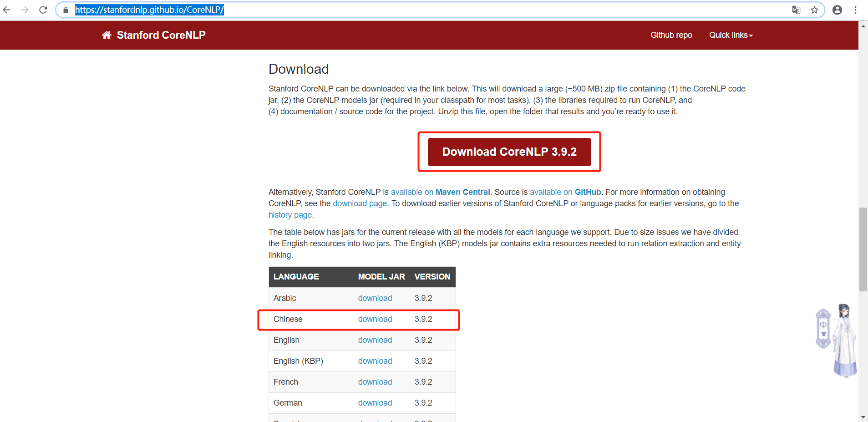The image size is (868, 422).
Task: Open Stanford CoreNLP home title link
Action: (x=161, y=35)
